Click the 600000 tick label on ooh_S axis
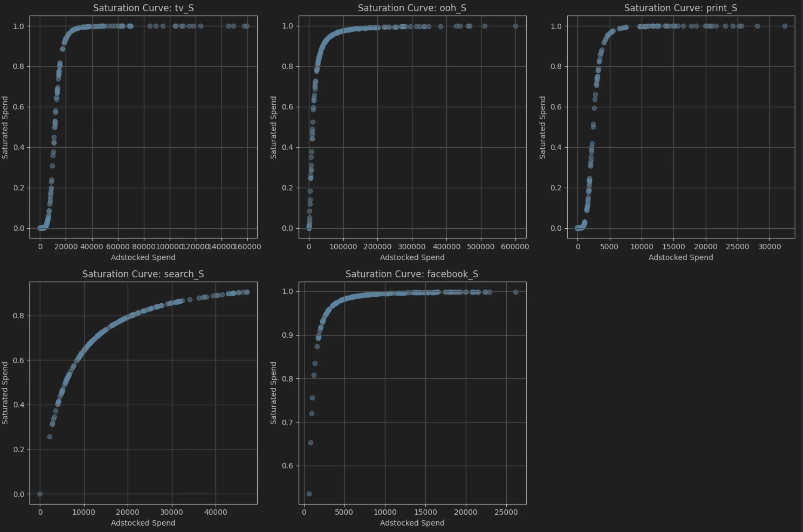The image size is (803, 532). tap(515, 247)
